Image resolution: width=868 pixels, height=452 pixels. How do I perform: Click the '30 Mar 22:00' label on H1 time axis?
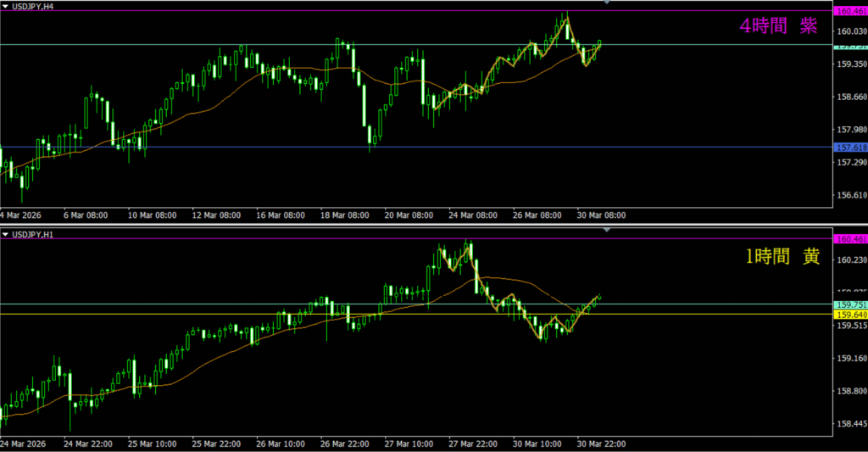point(599,444)
